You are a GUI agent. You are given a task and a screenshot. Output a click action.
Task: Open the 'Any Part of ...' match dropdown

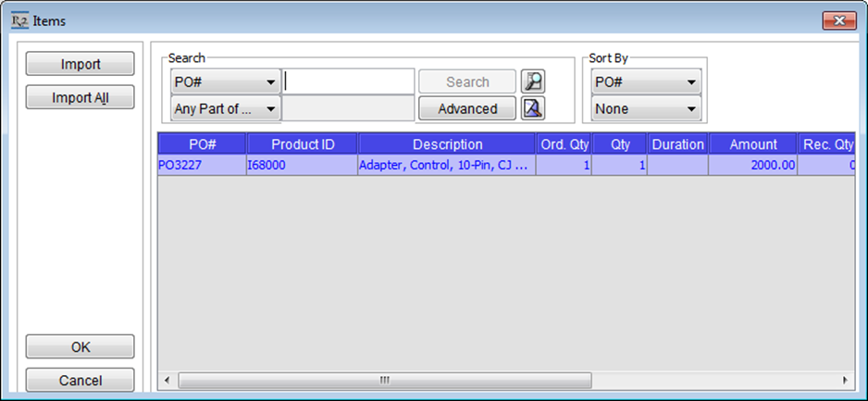pyautogui.click(x=225, y=109)
